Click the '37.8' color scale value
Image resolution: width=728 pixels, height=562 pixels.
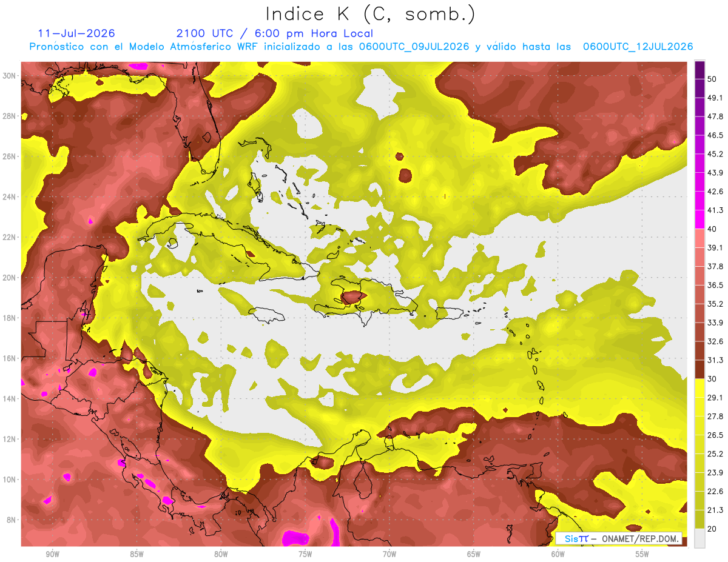[715, 266]
